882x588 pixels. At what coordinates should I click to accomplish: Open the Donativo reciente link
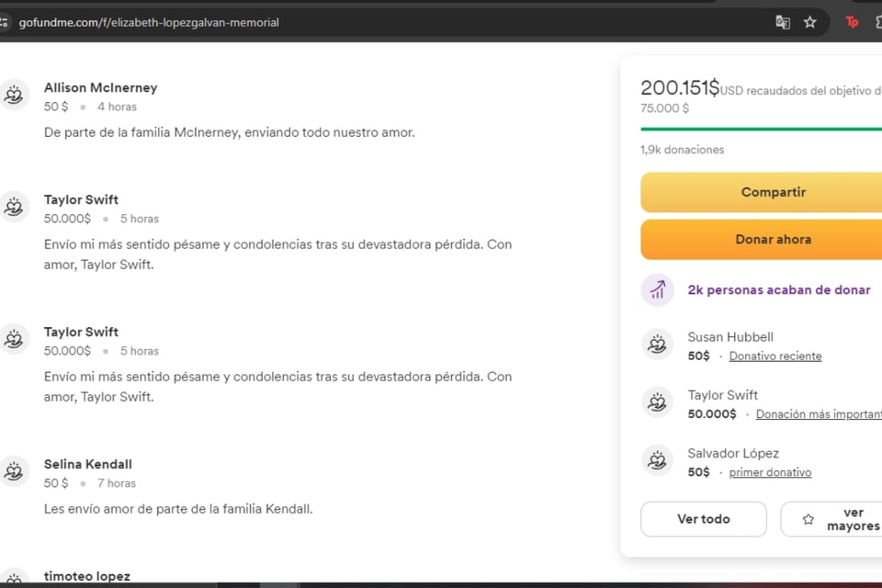775,356
